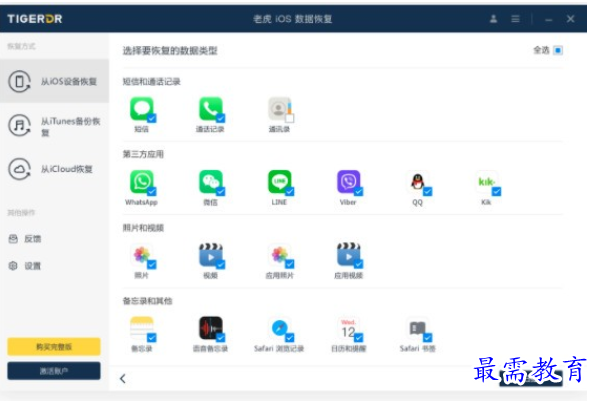Switch to 从iCloud恢复 recovery mode
This screenshot has height=401, width=595.
coord(54,169)
